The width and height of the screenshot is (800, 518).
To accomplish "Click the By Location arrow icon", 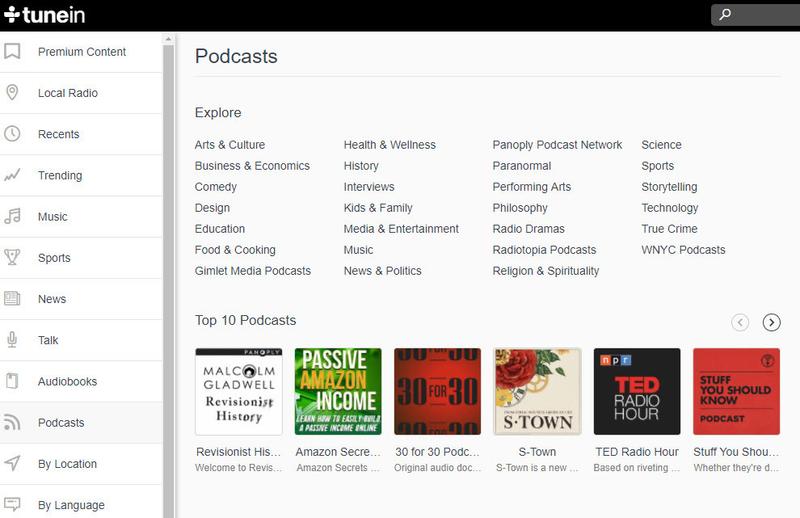I will [12, 463].
